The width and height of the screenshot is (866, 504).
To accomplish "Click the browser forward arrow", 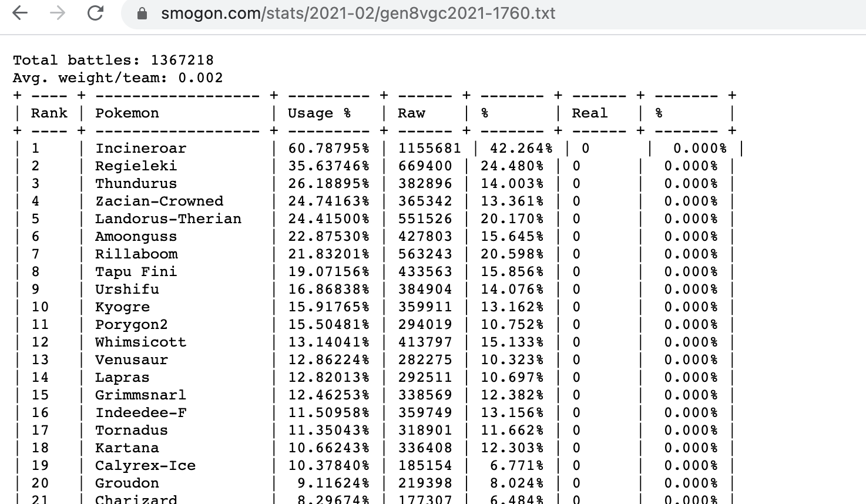I will (58, 13).
